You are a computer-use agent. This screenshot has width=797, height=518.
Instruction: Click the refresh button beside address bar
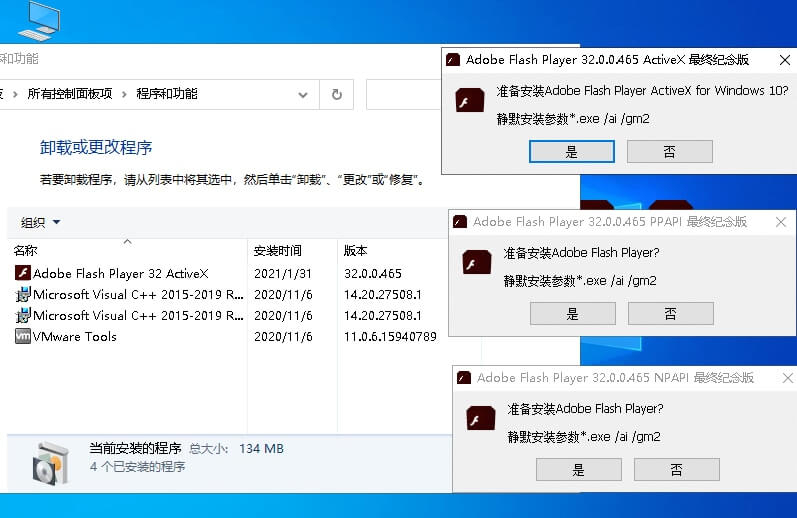[x=337, y=94]
